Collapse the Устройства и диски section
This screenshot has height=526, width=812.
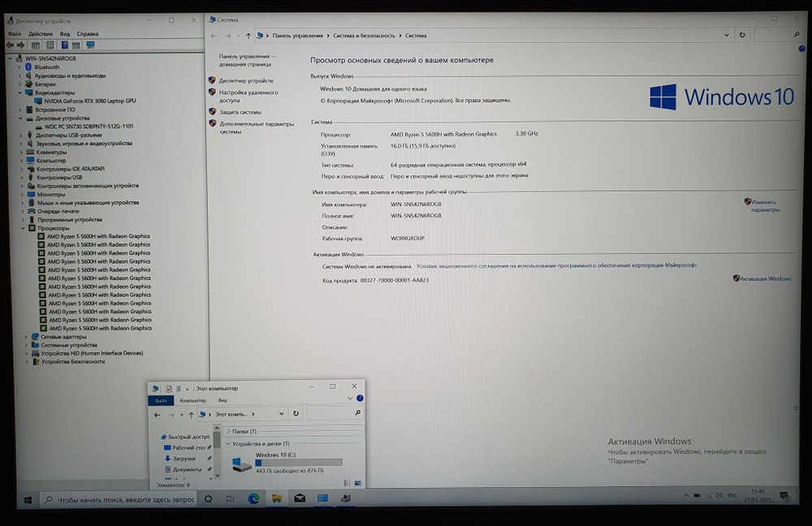[x=228, y=444]
